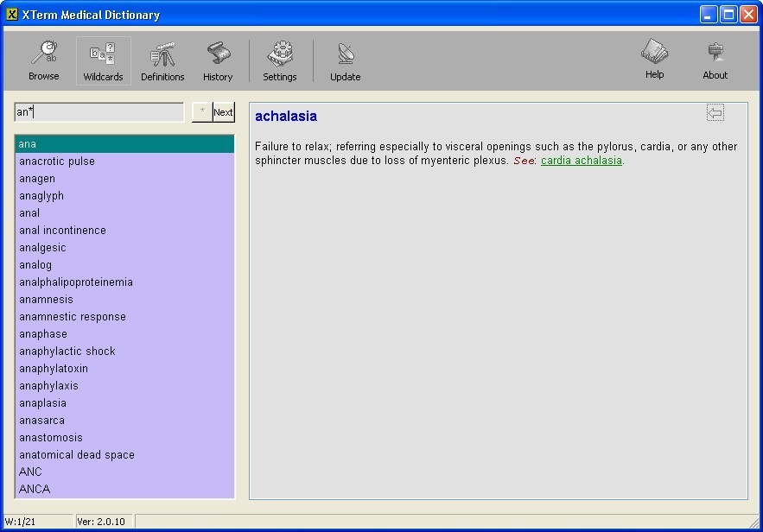Open the Browse tool
The width and height of the screenshot is (763, 532).
point(44,60)
